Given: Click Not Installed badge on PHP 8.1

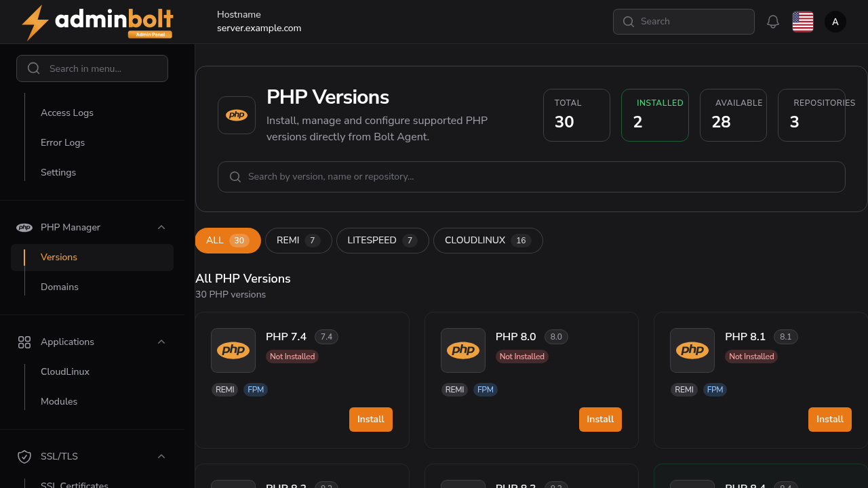Looking at the screenshot, I should (x=751, y=357).
